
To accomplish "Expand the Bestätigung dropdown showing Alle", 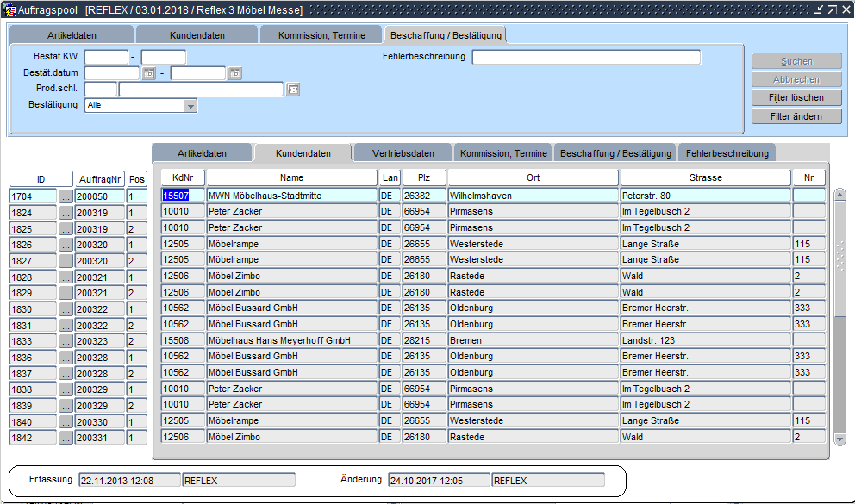I will coord(190,105).
